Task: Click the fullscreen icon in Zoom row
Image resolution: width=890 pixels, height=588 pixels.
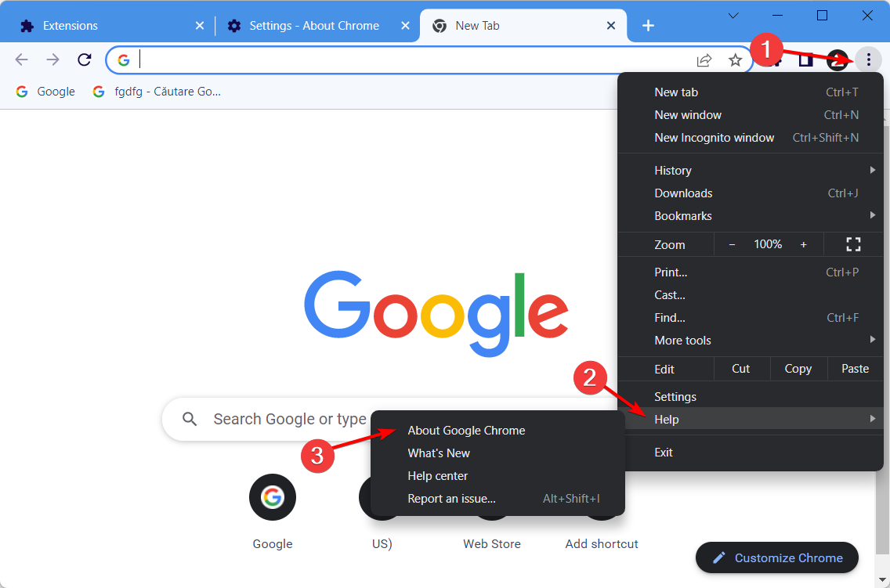Action: [853, 244]
